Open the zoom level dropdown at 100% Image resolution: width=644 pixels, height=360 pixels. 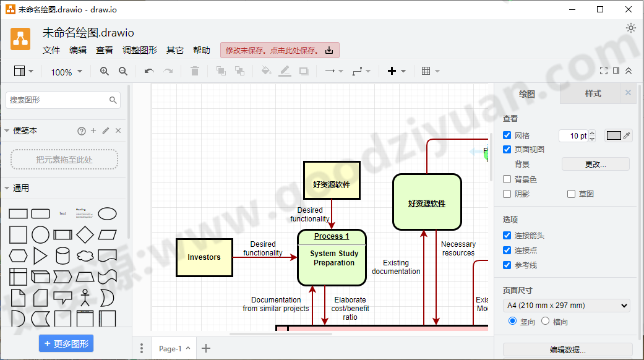66,72
